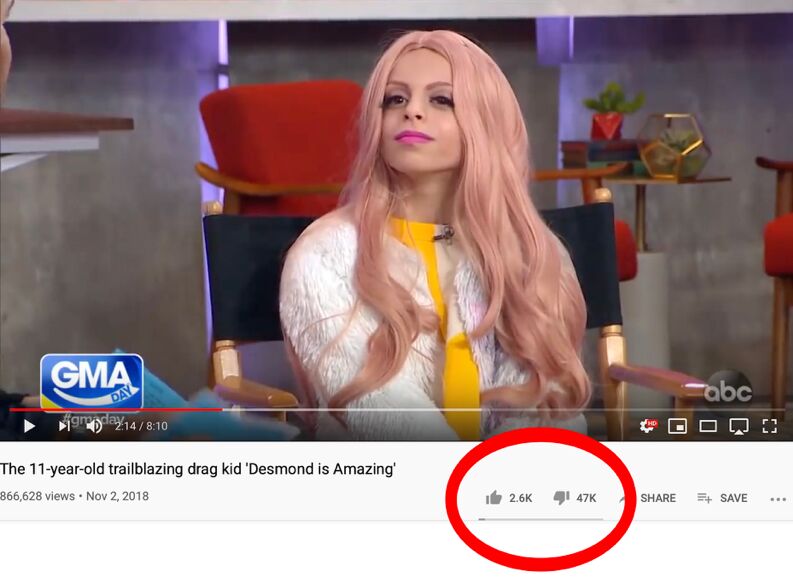
Task: Open the HD settings gear
Action: pyautogui.click(x=648, y=426)
